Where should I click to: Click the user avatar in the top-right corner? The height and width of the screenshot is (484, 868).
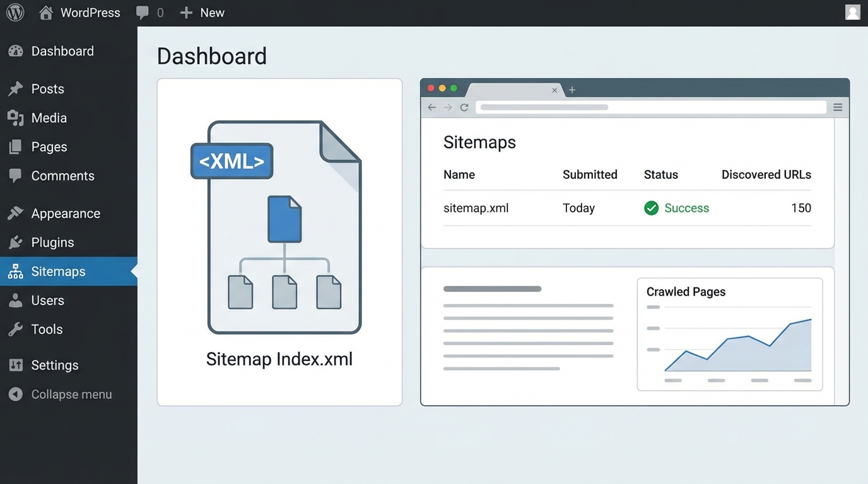pyautogui.click(x=853, y=12)
